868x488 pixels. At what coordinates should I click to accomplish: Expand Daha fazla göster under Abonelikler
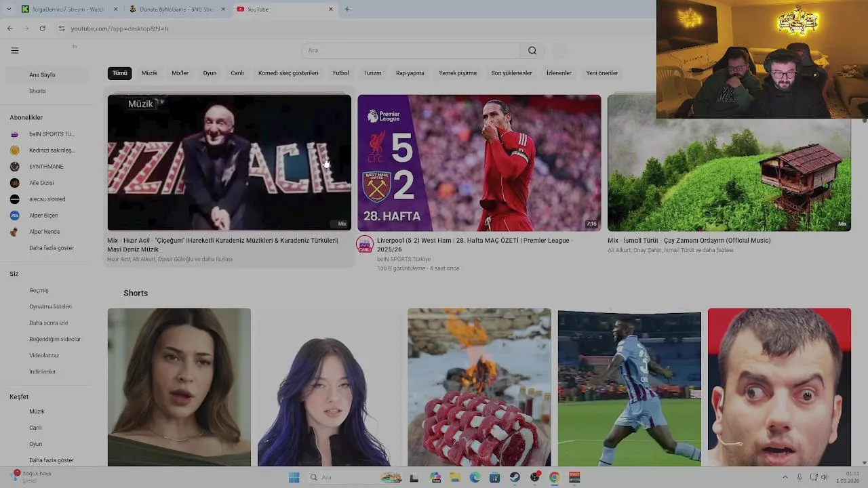(x=52, y=248)
